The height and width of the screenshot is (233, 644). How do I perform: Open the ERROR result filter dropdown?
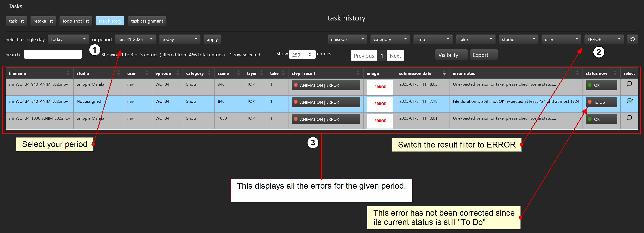(x=604, y=39)
